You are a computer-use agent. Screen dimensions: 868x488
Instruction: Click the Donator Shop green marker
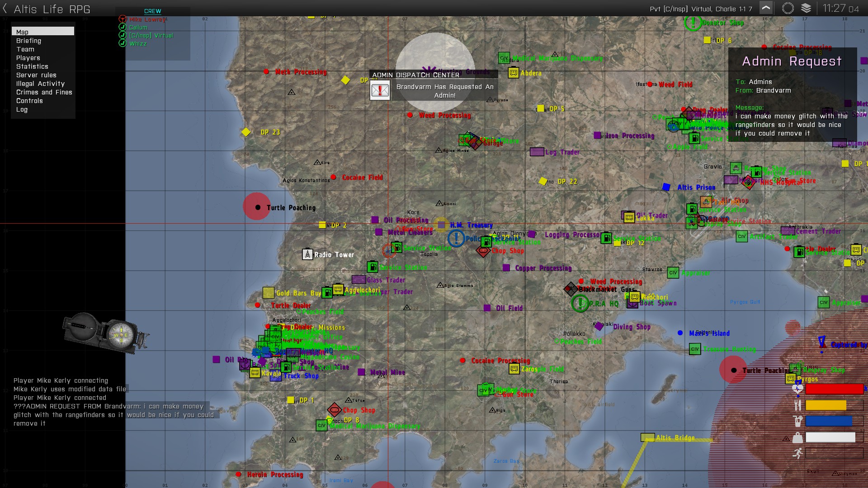point(693,23)
